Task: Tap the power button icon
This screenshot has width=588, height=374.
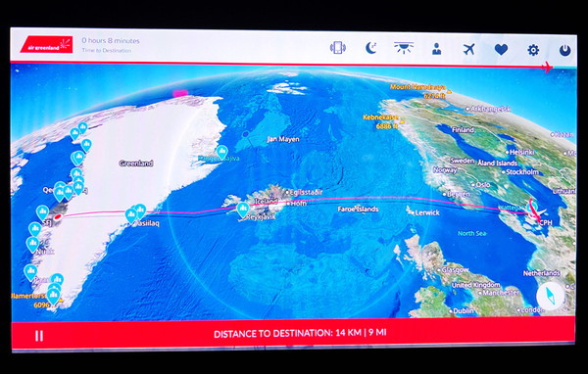Action: pos(565,51)
